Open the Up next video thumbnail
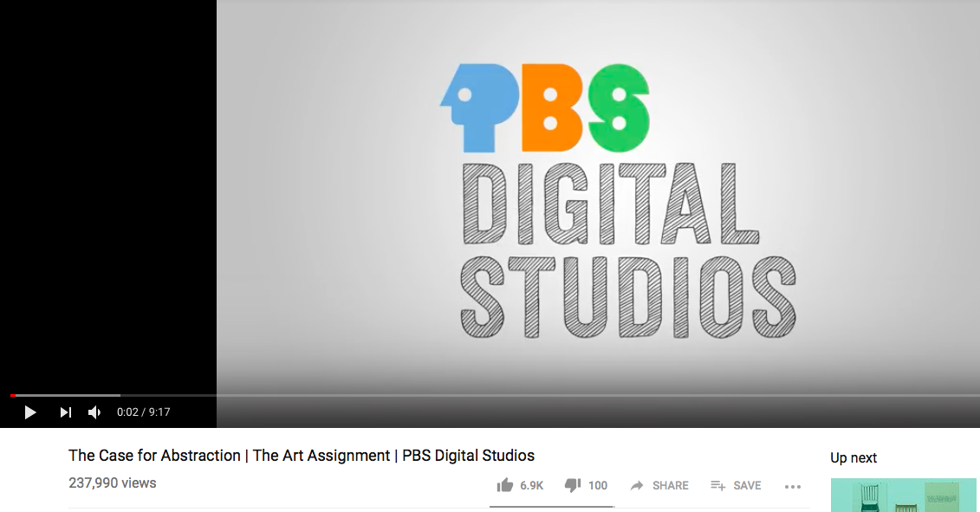Screen dimensions: 980x512 (905, 495)
